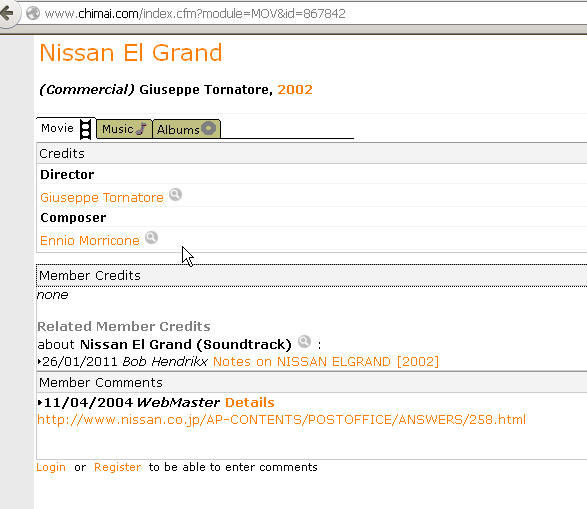Viewport: 587px width, 509px height.
Task: Click the film strip icon on Movie tab
Action: click(86, 130)
